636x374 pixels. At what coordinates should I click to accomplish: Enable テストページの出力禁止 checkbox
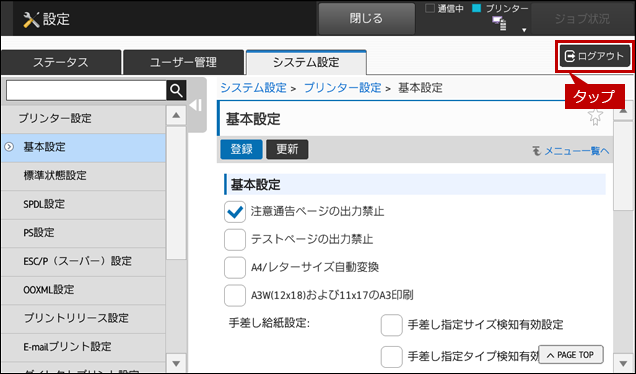point(234,239)
